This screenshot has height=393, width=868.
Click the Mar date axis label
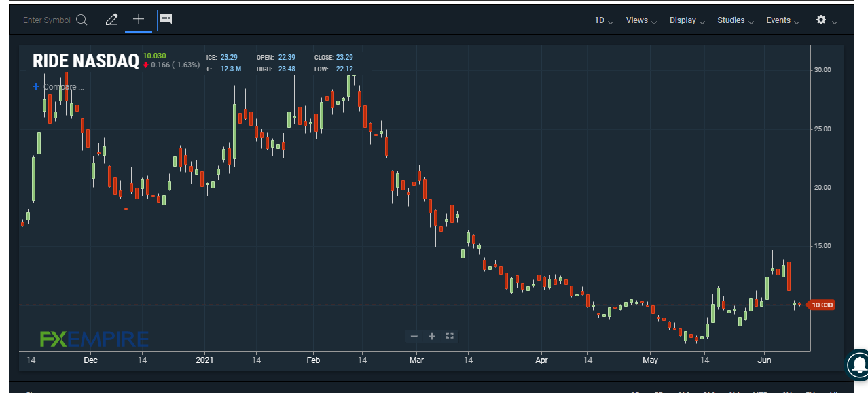point(416,360)
